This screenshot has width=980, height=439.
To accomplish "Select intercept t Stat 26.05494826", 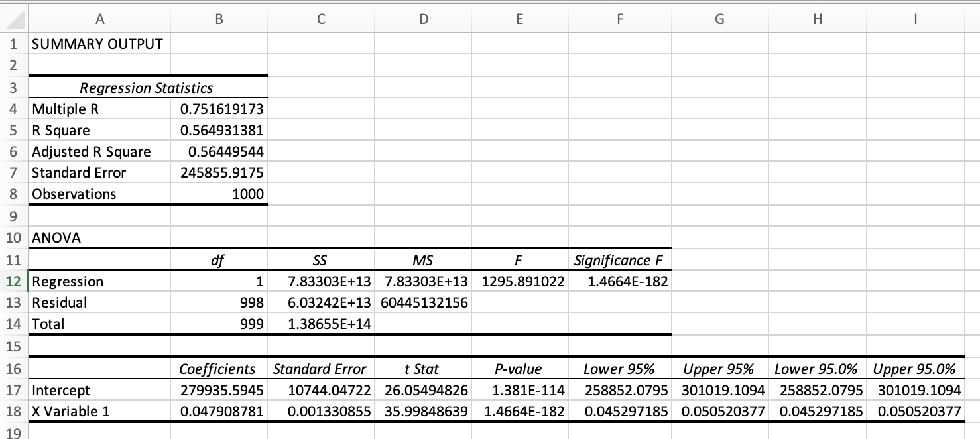I will 422,390.
